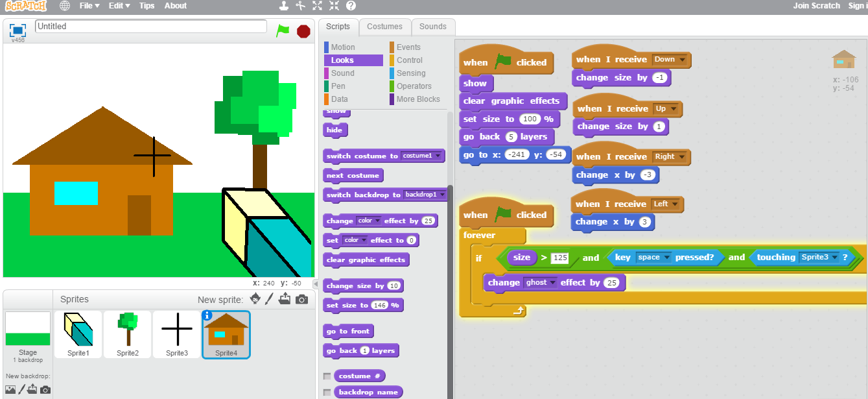The image size is (868, 399).
Task: Click the green flag to start project
Action: coord(283,30)
